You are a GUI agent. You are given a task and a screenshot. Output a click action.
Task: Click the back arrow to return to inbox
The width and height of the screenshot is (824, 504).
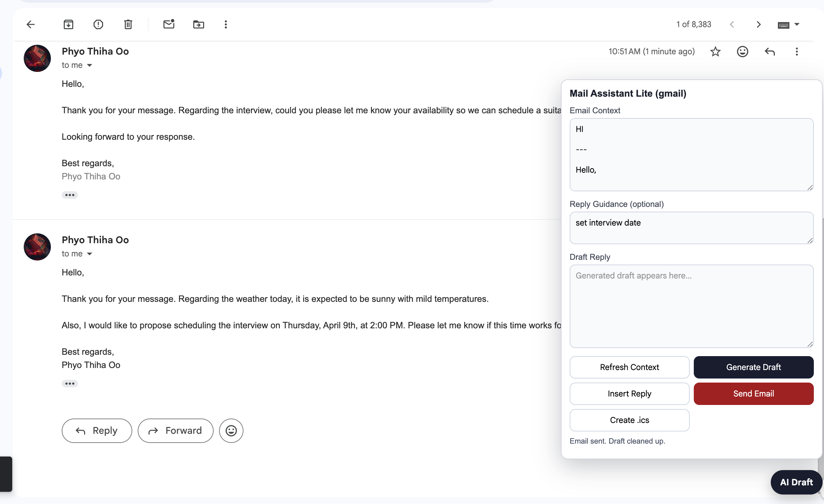[31, 24]
